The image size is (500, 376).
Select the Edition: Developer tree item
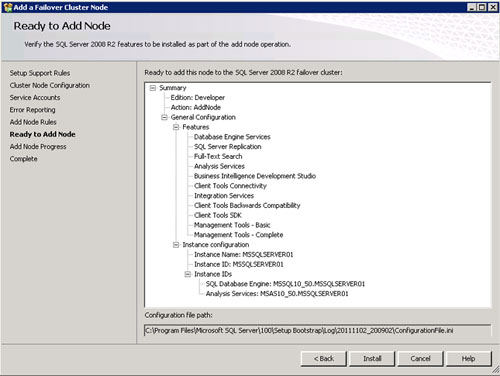point(198,98)
